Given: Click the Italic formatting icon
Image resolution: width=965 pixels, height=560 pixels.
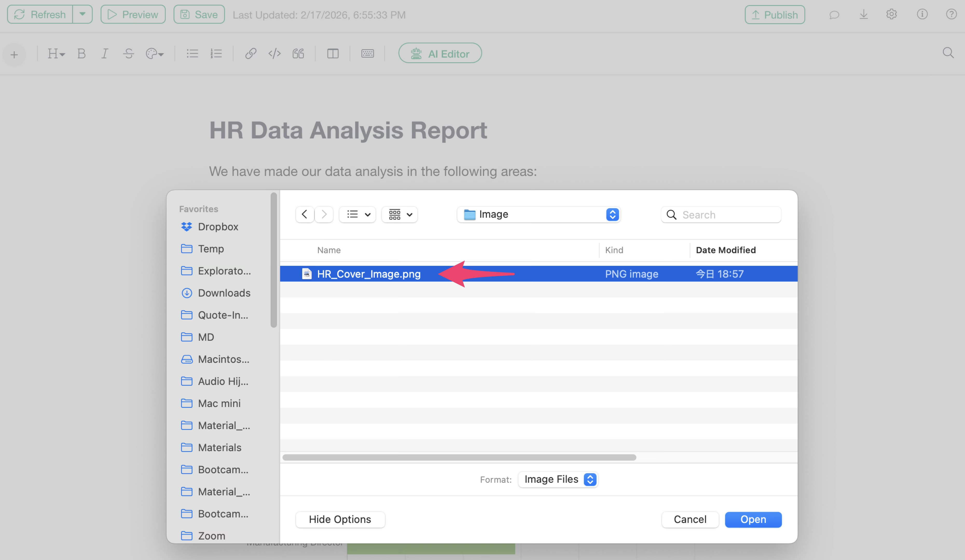Looking at the screenshot, I should tap(105, 54).
